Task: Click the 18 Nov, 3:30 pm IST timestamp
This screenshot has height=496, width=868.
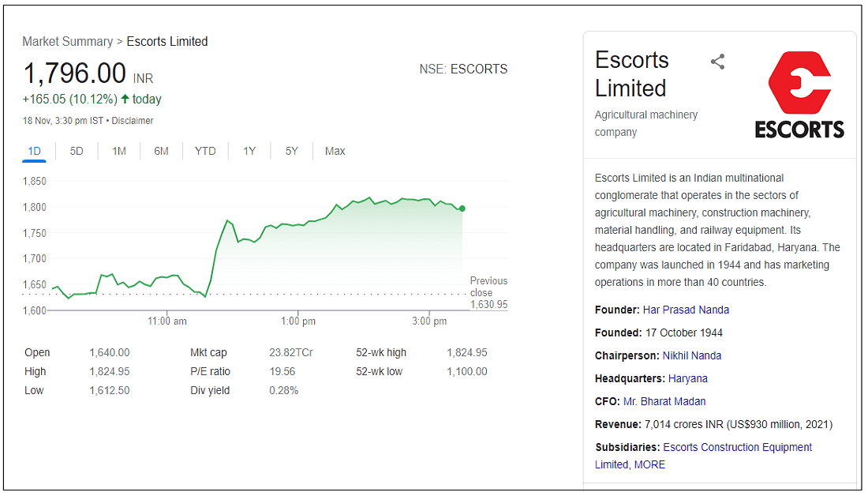Action: (62, 120)
